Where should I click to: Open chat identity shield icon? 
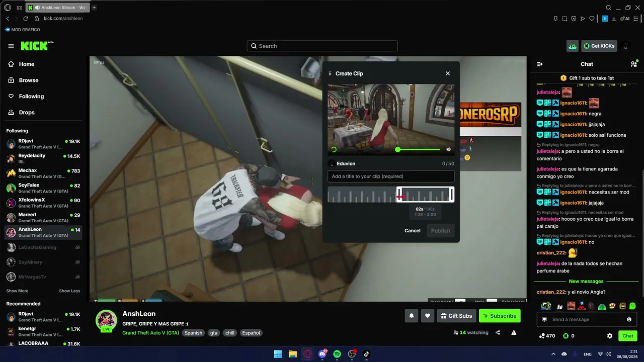click(x=544, y=319)
